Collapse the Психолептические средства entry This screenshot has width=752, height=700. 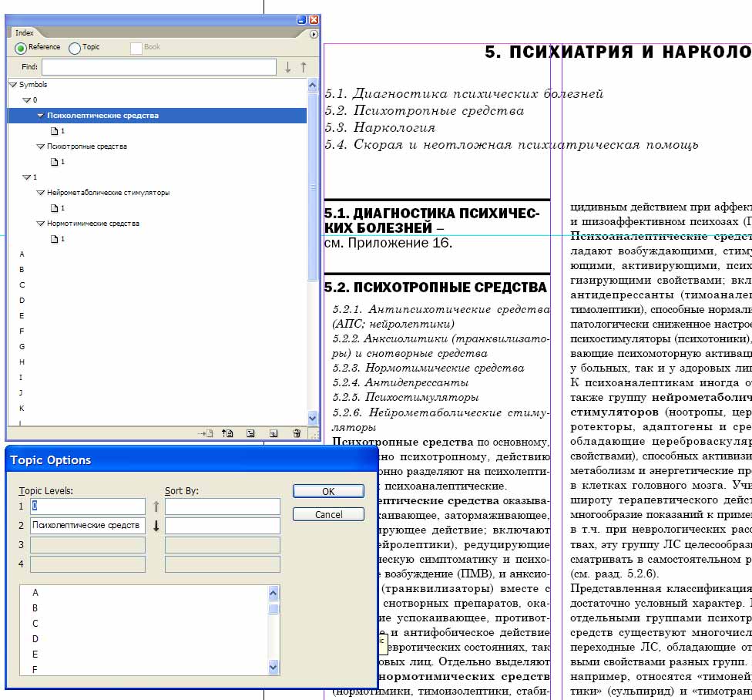[41, 116]
